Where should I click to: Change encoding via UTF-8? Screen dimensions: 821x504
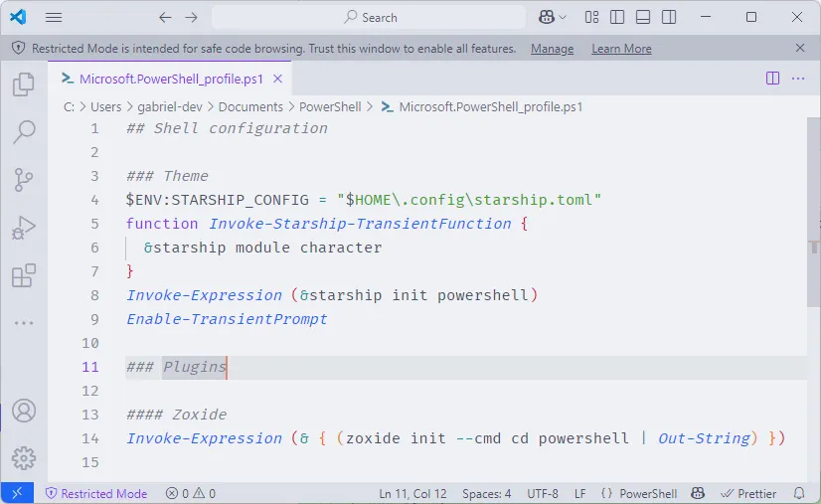543,493
